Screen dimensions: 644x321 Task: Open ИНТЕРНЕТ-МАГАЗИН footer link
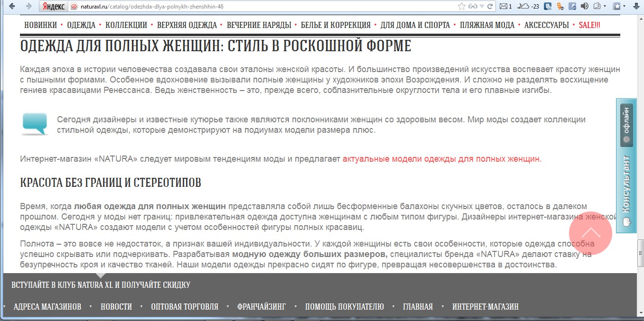485,307
